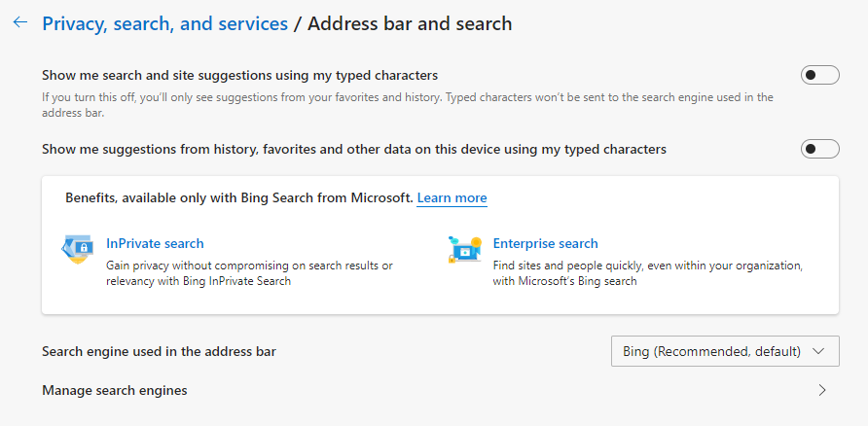Open the Enterprise search title link

pyautogui.click(x=545, y=244)
